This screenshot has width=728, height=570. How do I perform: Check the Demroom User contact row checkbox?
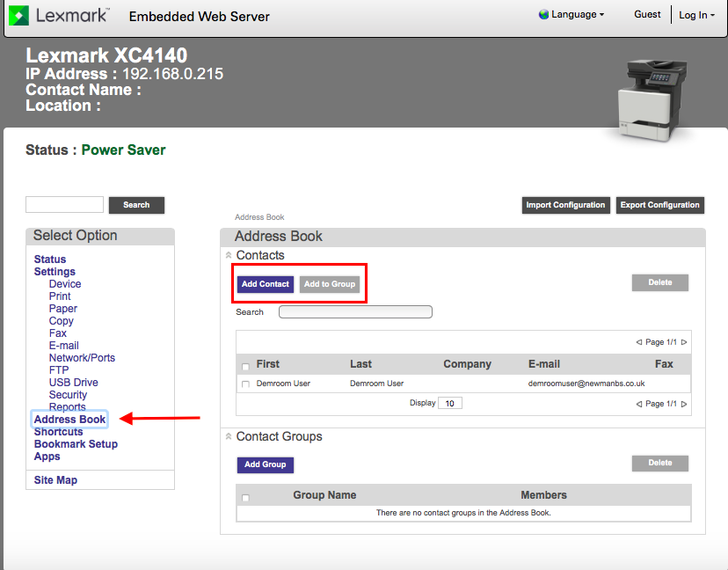pyautogui.click(x=245, y=383)
